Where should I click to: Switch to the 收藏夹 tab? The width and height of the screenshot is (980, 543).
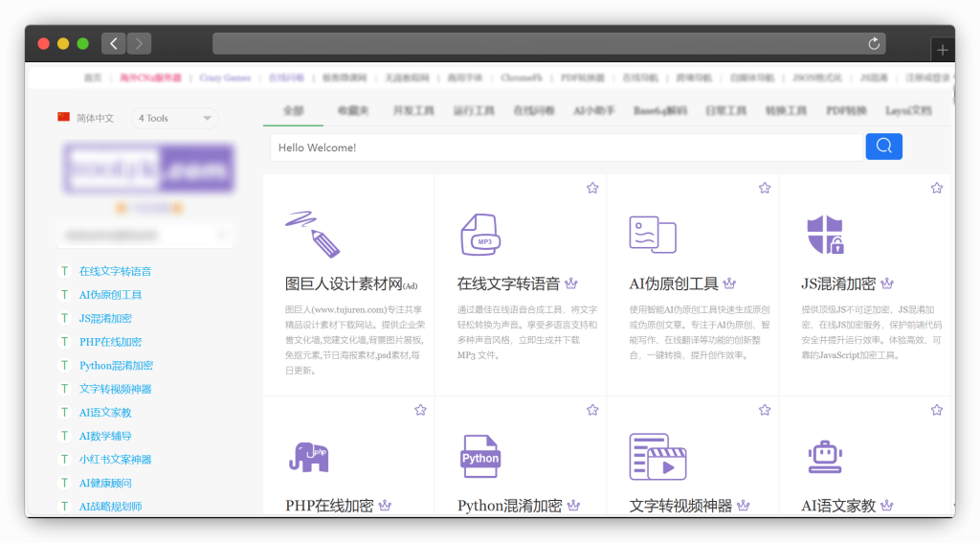[353, 111]
